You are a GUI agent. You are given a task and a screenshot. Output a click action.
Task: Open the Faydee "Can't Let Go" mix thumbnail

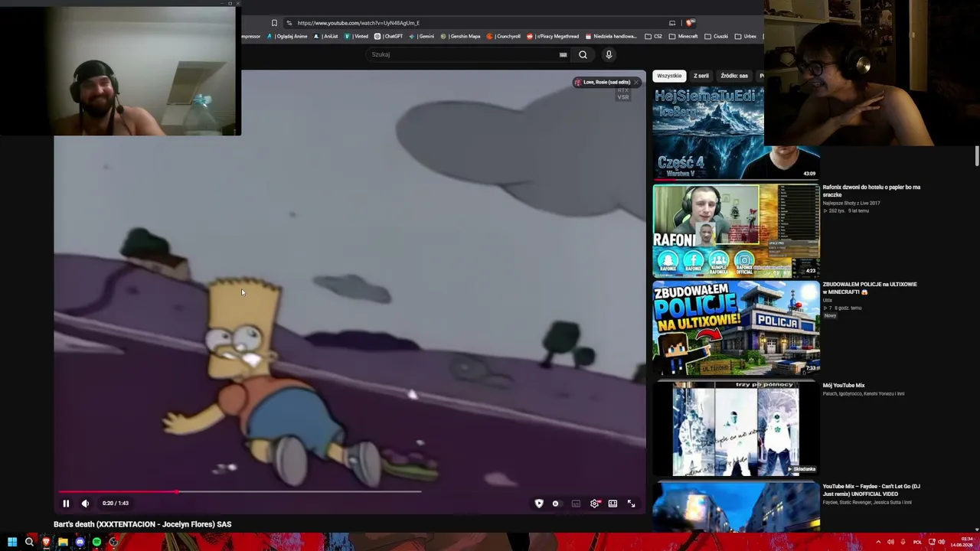[736, 506]
